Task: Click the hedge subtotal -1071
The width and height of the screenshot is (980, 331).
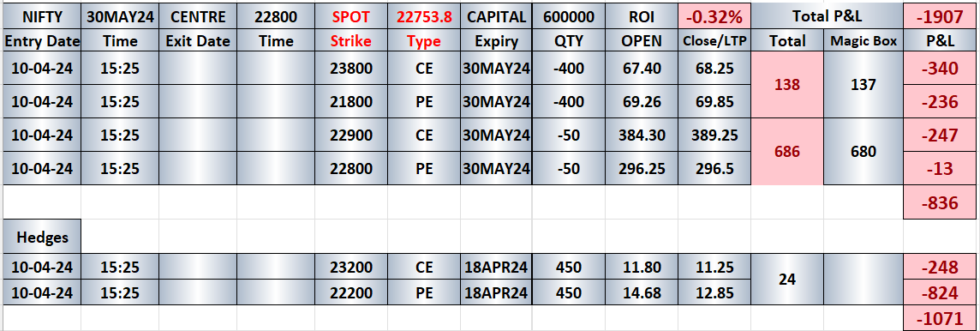Action: point(940,317)
